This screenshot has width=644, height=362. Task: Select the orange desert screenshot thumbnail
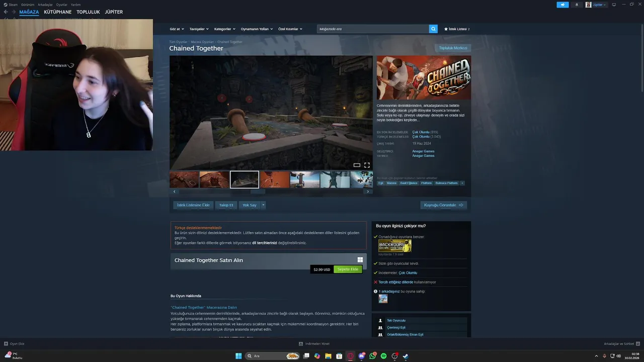click(x=274, y=179)
